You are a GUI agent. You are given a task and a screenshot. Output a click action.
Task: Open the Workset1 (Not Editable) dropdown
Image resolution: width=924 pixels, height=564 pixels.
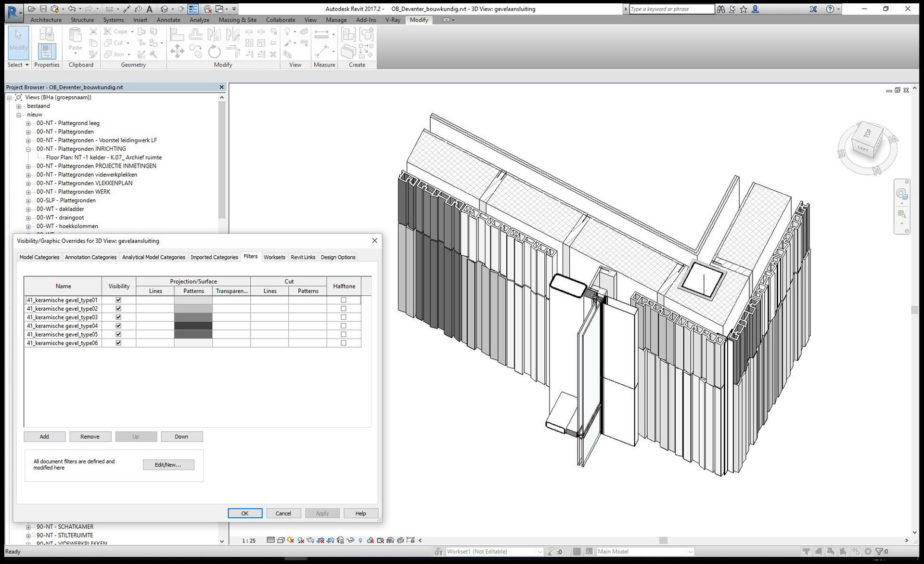click(494, 551)
